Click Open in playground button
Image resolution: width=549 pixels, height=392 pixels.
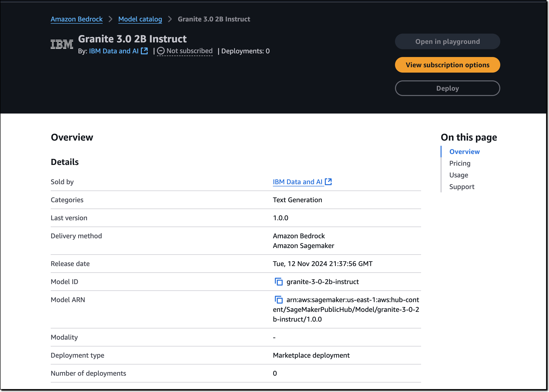pyautogui.click(x=447, y=41)
